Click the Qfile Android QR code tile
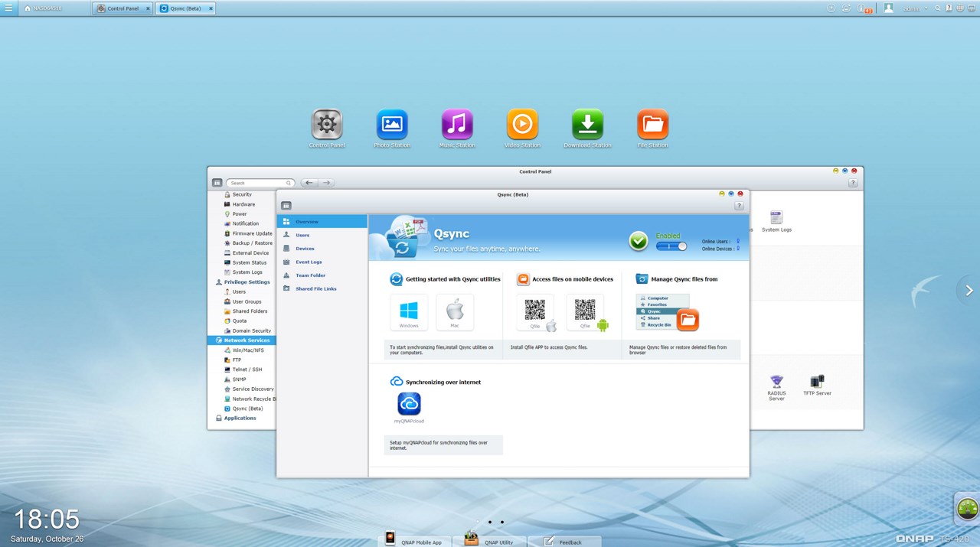 point(585,312)
